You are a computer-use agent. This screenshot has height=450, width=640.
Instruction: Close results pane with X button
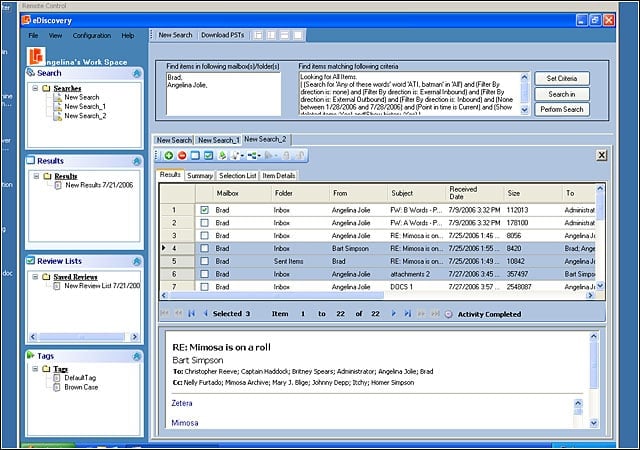[601, 155]
